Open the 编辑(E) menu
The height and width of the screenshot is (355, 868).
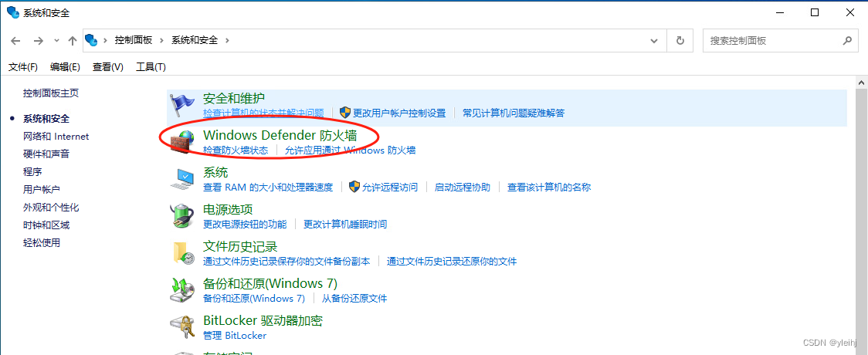65,67
